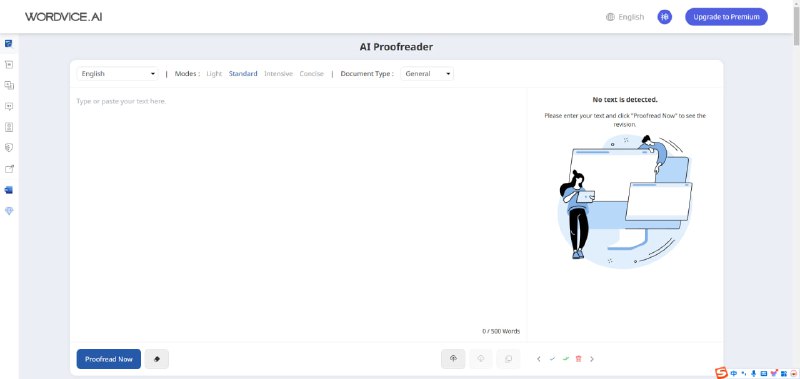Click the blue Word add-in sidebar icon
Viewport: 800px width, 379px height.
click(9, 190)
